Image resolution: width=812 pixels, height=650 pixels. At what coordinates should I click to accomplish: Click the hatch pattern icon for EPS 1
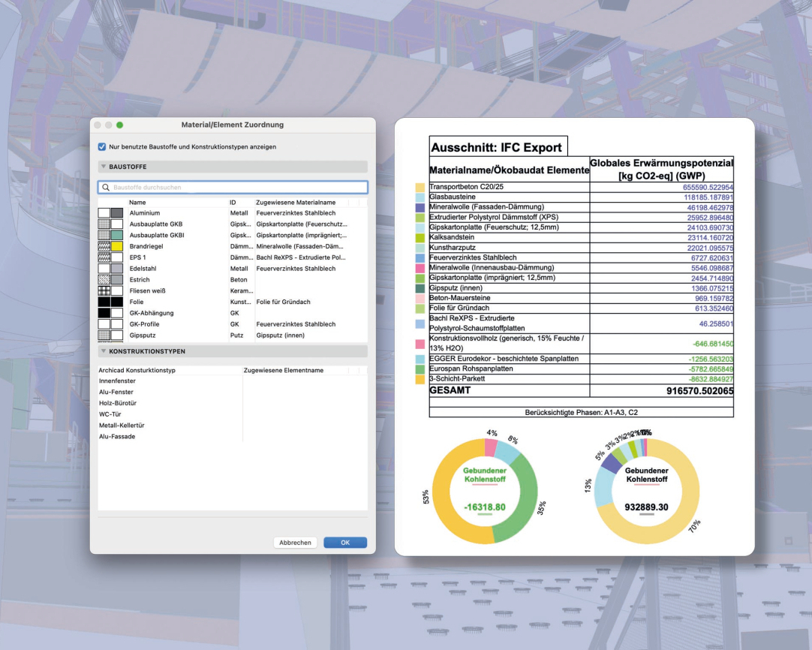104,257
